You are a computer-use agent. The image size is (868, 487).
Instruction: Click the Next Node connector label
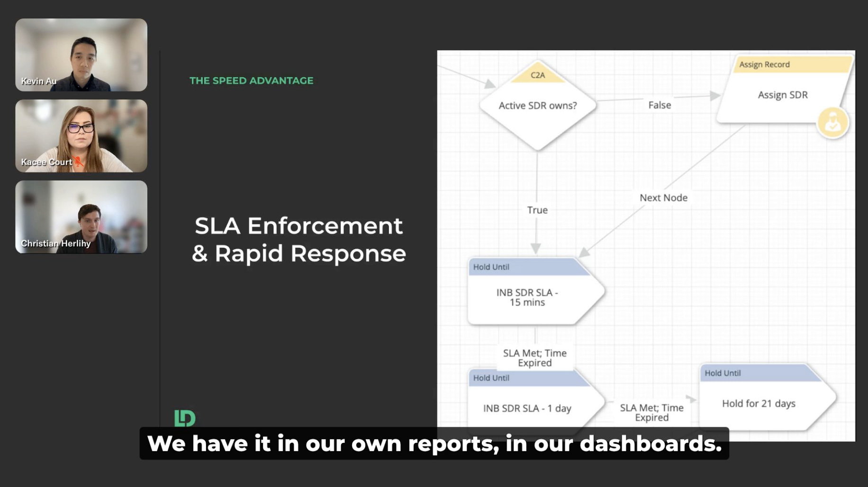[x=663, y=198]
